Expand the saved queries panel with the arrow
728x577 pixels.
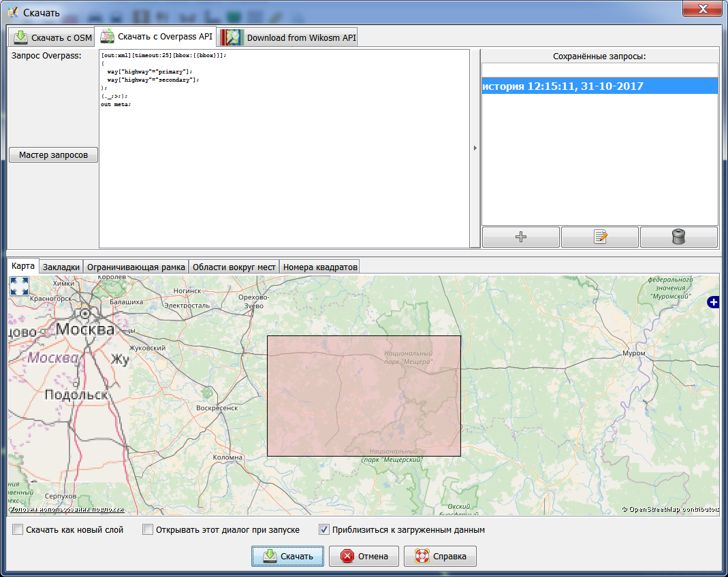tap(474, 147)
